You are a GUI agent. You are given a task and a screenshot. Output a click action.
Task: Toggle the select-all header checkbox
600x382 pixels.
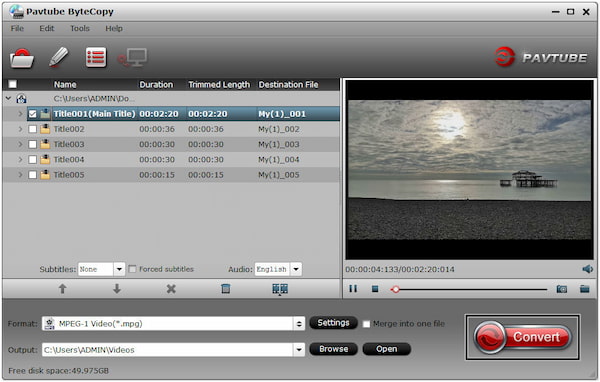click(x=13, y=84)
